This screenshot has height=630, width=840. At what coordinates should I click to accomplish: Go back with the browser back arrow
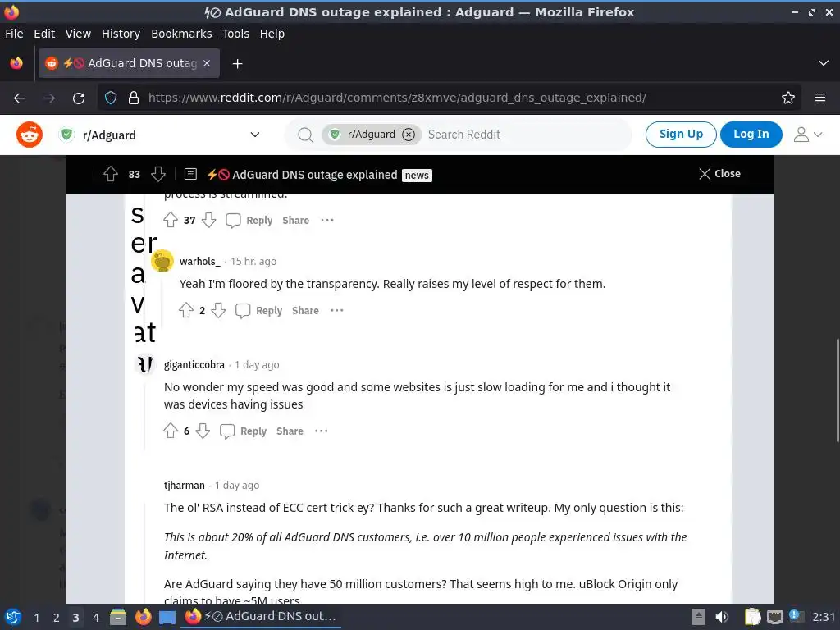pyautogui.click(x=20, y=98)
